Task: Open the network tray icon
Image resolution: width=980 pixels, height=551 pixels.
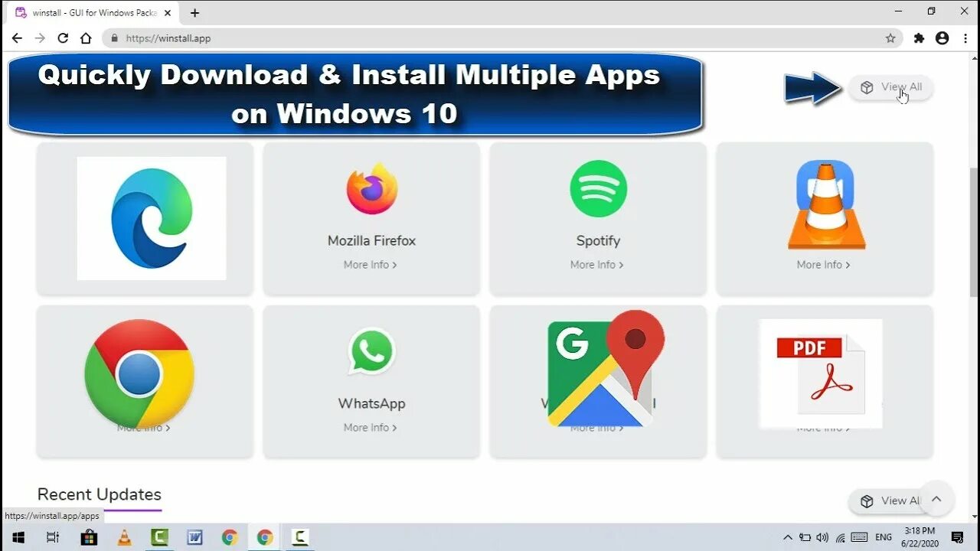Action: pos(841,537)
